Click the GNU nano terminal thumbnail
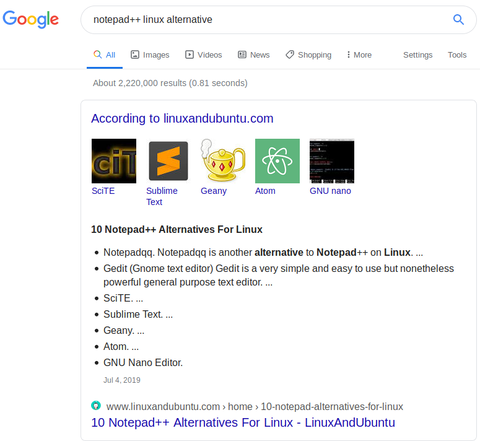 pos(332,161)
